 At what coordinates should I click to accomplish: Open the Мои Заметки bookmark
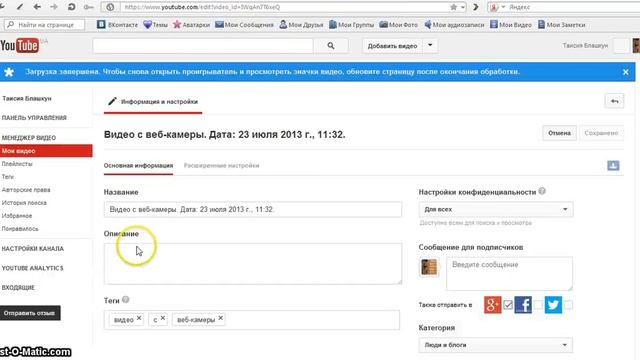[x=561, y=24]
